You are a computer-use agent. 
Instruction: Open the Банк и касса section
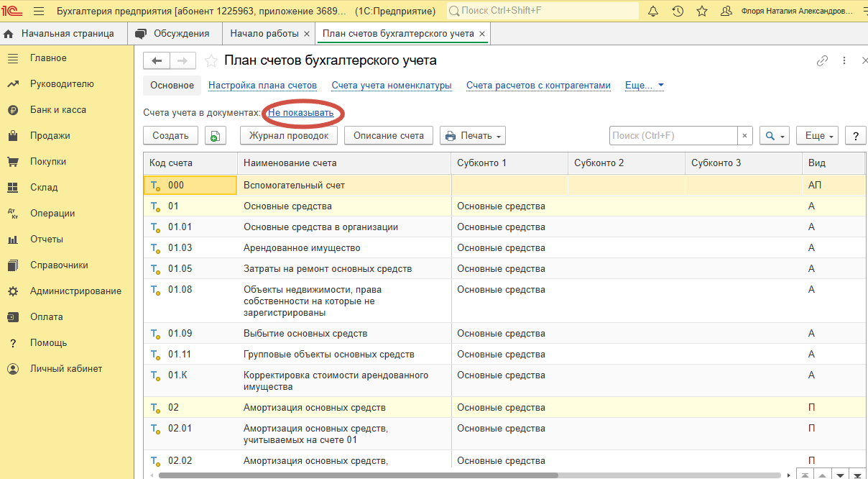click(57, 110)
